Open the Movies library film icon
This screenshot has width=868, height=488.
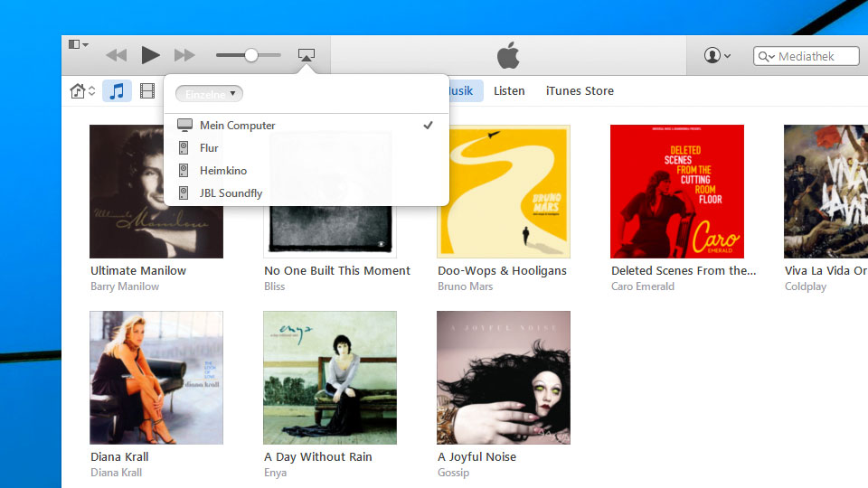[x=147, y=90]
